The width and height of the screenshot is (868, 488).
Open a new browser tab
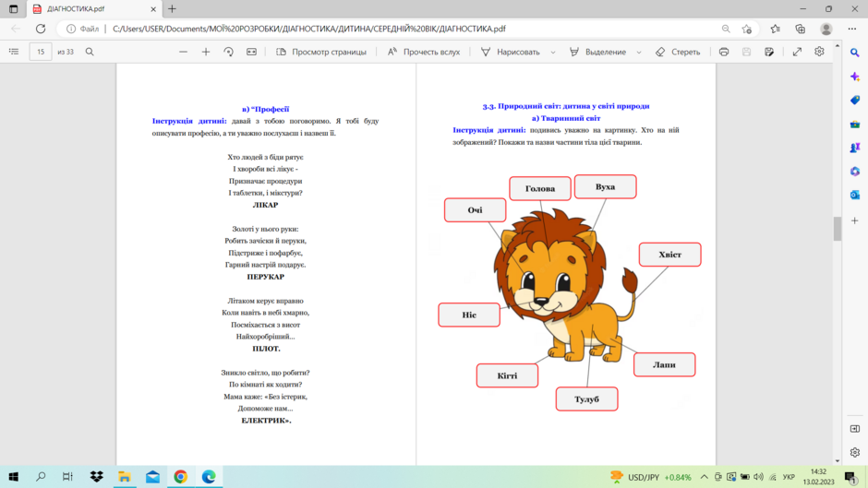tap(172, 9)
